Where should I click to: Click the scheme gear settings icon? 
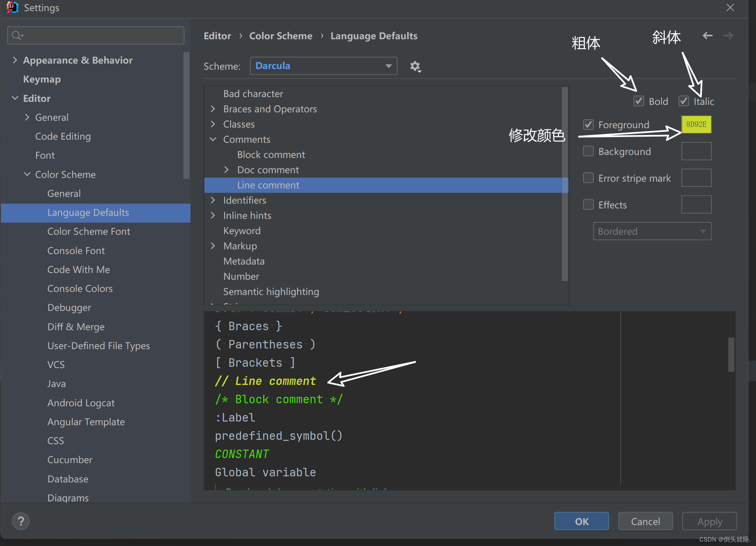click(415, 66)
